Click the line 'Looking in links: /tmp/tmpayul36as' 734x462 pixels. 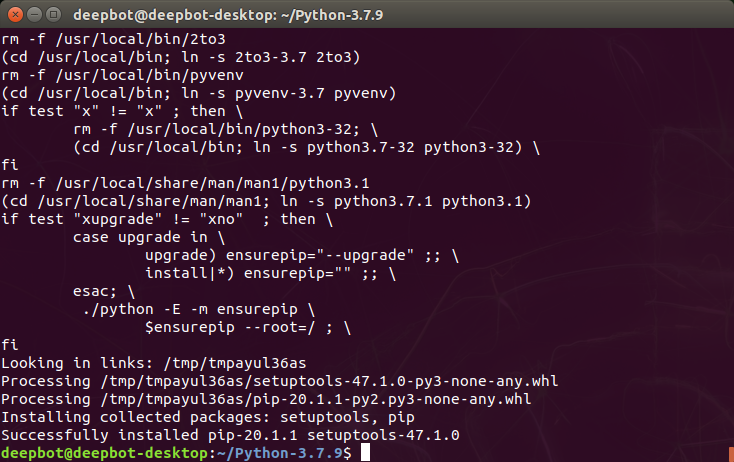154,363
